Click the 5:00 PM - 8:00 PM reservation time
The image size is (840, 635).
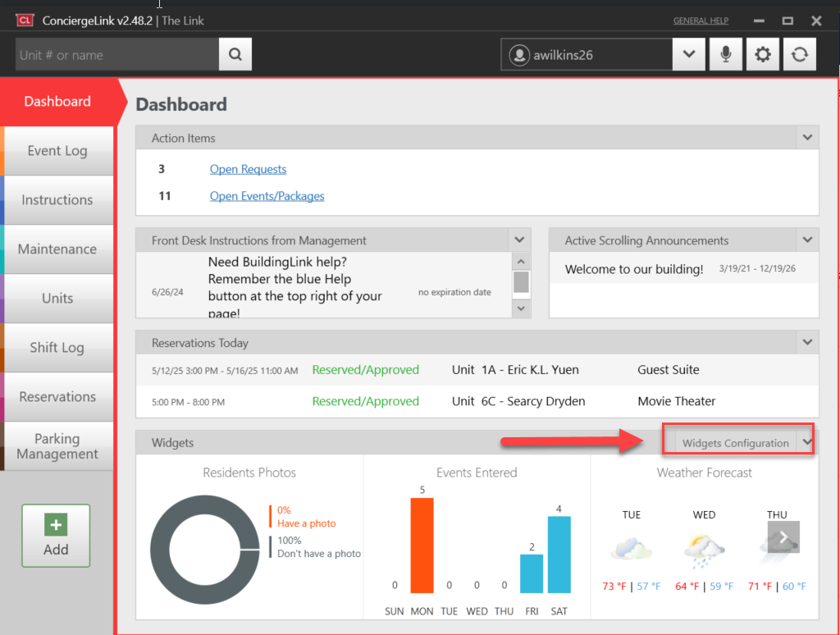[188, 402]
